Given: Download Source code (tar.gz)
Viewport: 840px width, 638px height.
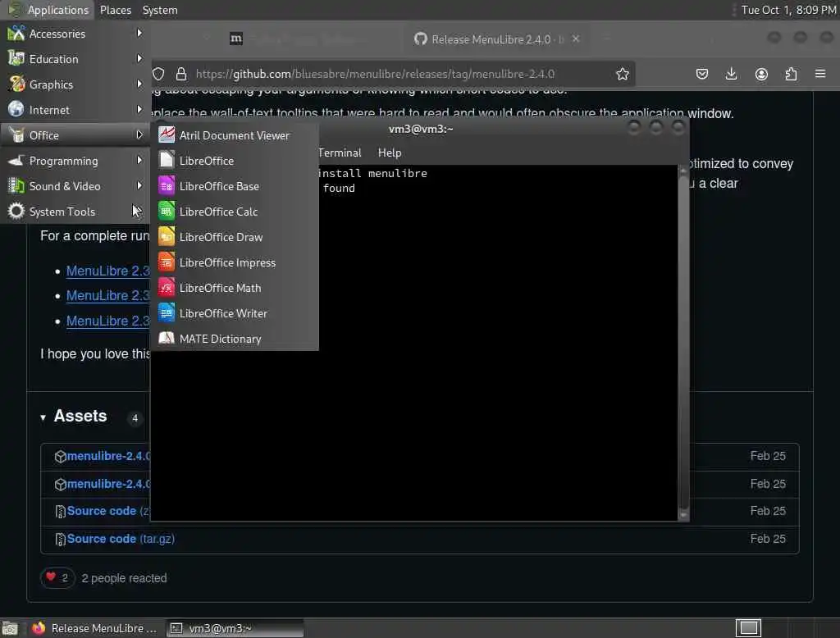Looking at the screenshot, I should point(121,538).
